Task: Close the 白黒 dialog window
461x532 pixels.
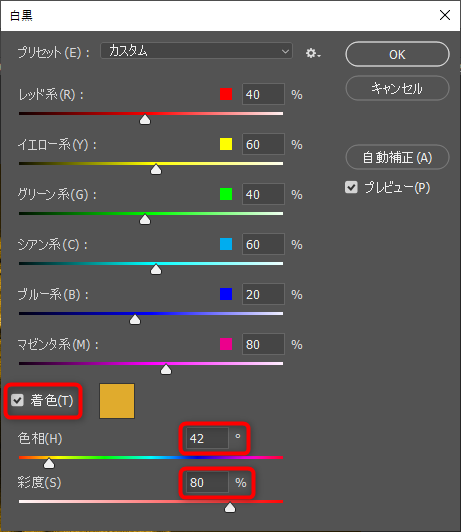Action: (x=445, y=15)
